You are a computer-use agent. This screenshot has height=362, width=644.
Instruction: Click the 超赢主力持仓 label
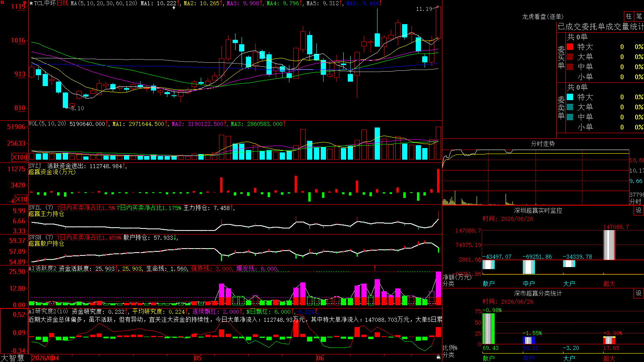click(x=46, y=214)
